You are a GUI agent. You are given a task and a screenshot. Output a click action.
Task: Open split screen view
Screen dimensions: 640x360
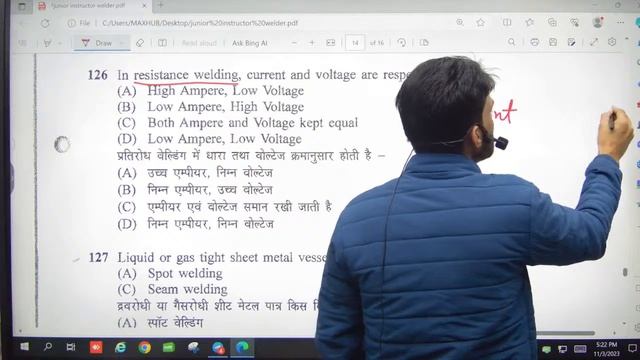pyautogui.click(x=507, y=22)
